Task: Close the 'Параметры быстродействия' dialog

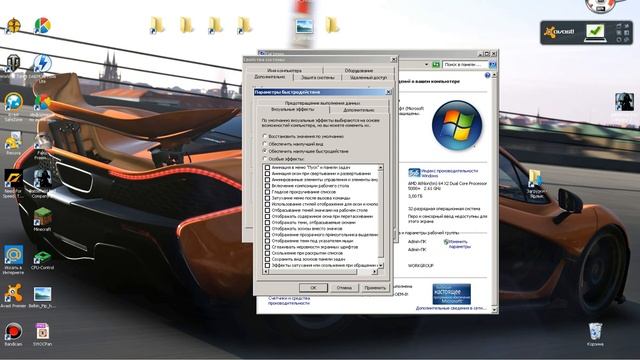Action: click(x=388, y=92)
